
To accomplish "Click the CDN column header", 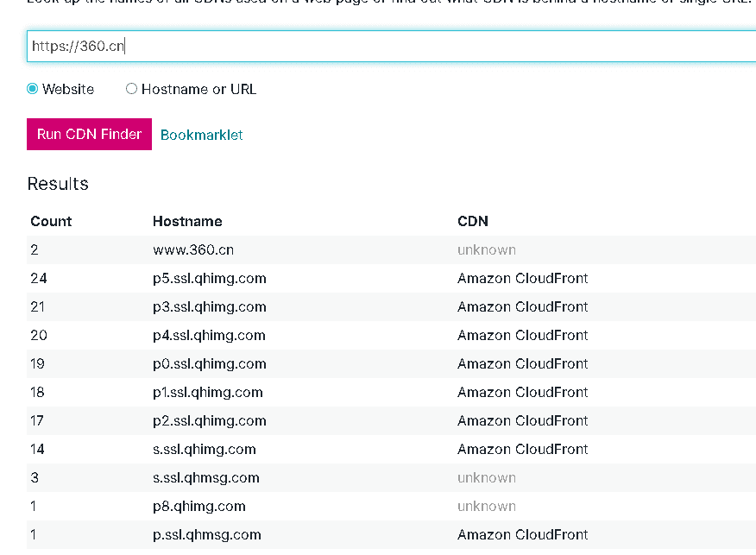I will point(473,221).
